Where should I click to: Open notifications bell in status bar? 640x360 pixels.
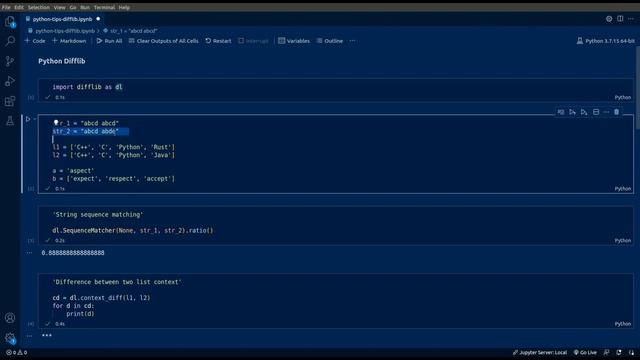coord(631,352)
